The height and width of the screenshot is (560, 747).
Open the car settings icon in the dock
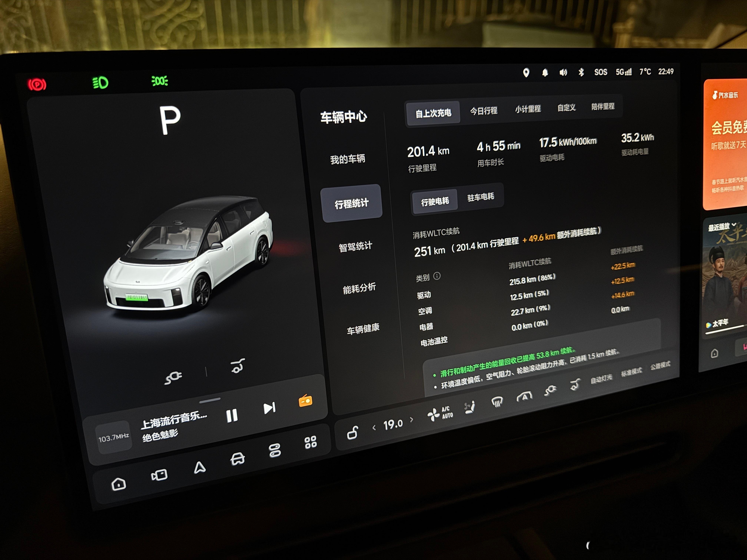coord(237,459)
